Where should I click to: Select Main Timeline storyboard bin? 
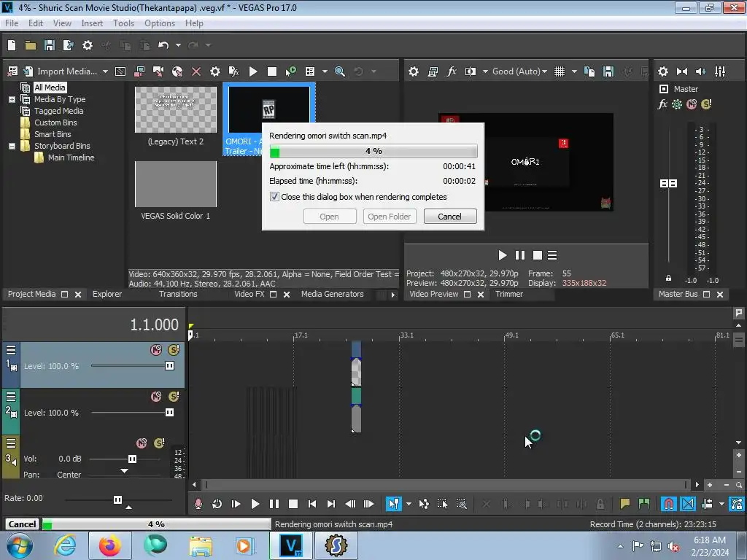[71, 157]
